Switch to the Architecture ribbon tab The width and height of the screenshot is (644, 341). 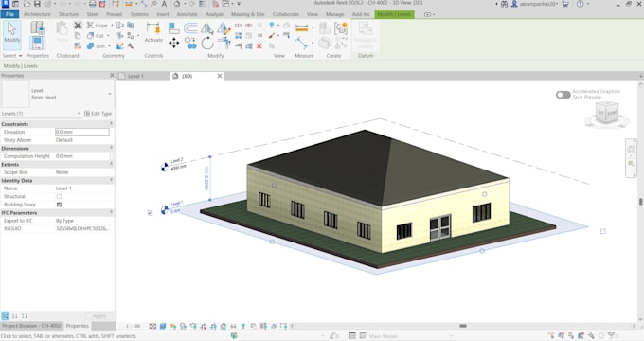[37, 14]
